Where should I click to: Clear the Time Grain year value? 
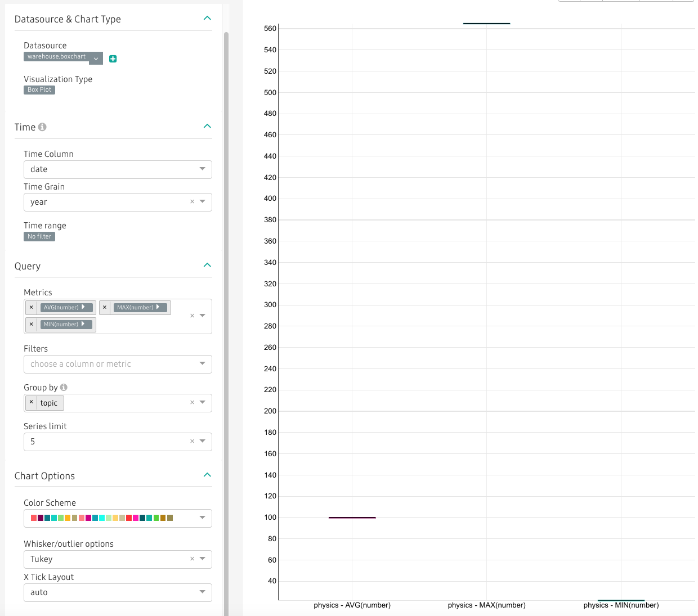tap(192, 201)
